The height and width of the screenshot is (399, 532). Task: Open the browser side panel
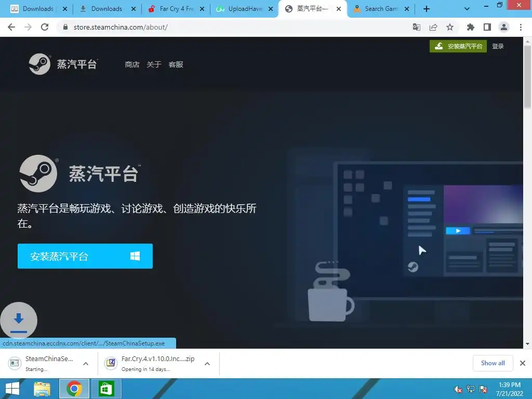tap(487, 27)
